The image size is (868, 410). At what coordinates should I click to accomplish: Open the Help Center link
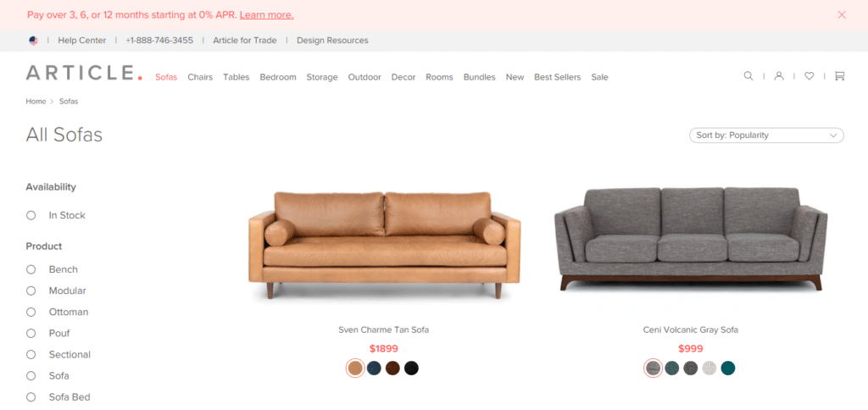(82, 41)
